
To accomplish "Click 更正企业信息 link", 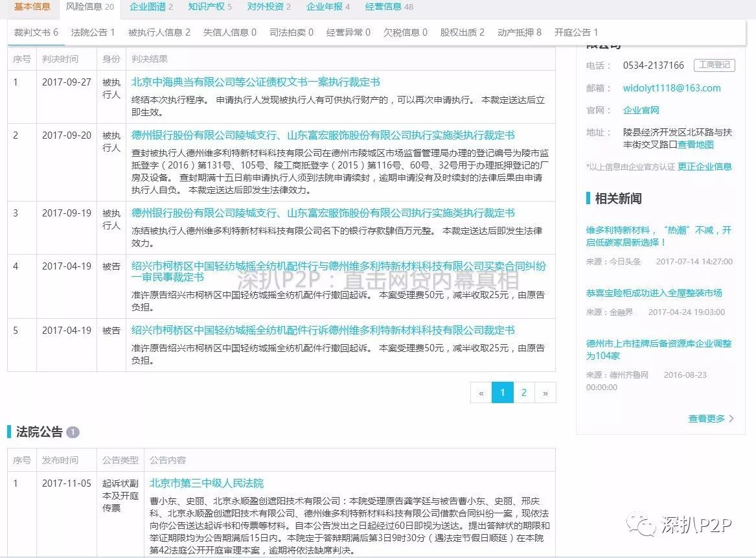I will [x=705, y=167].
